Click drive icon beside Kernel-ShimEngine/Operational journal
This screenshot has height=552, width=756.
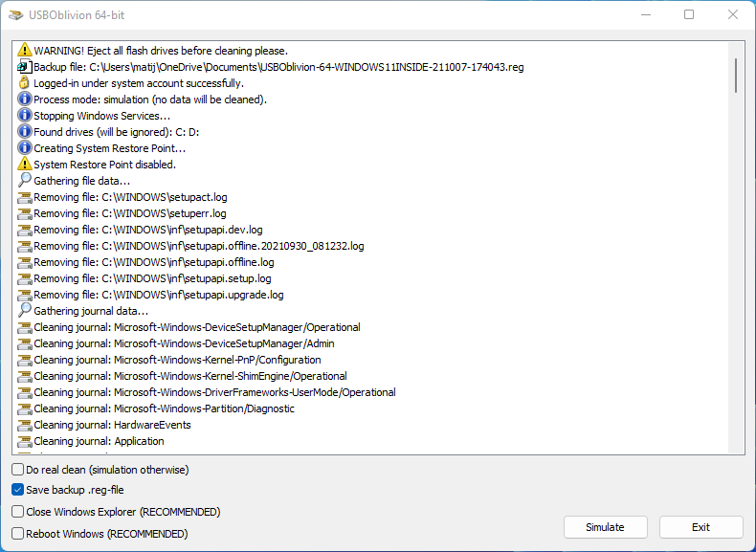pos(25,377)
